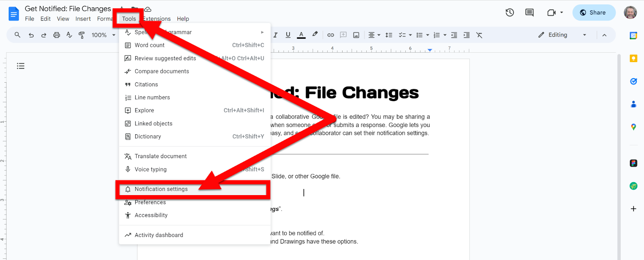
Task: Open the View menu
Action: (x=63, y=19)
